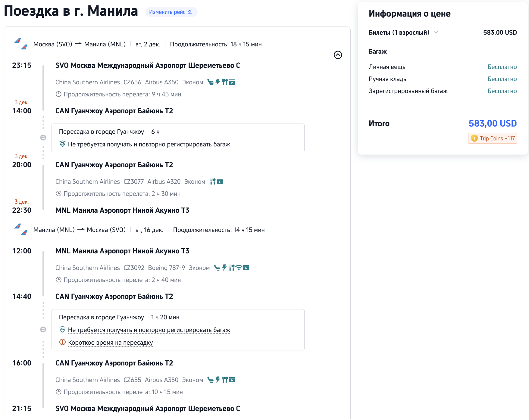Click the CZ656 power outlet icon
The image size is (529, 420).
(x=218, y=82)
